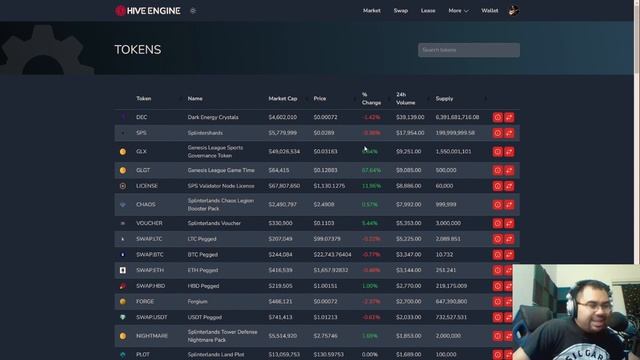Sort by % Change column
Image resolution: width=640 pixels, height=360 pixels.
tap(371, 99)
